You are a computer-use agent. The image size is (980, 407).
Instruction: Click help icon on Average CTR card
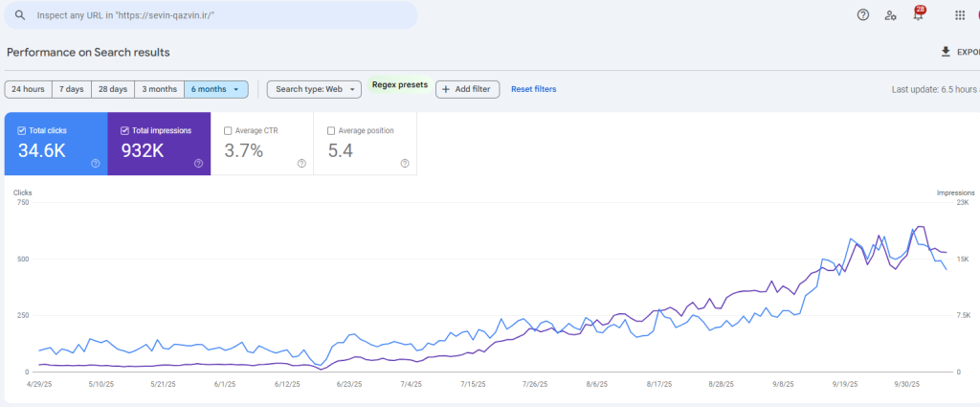[x=301, y=164]
